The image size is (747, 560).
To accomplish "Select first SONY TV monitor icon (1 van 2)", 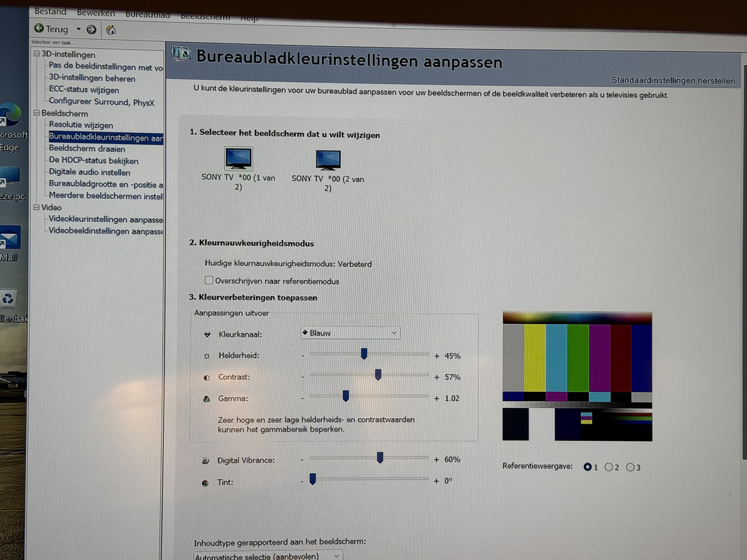I will 238,159.
